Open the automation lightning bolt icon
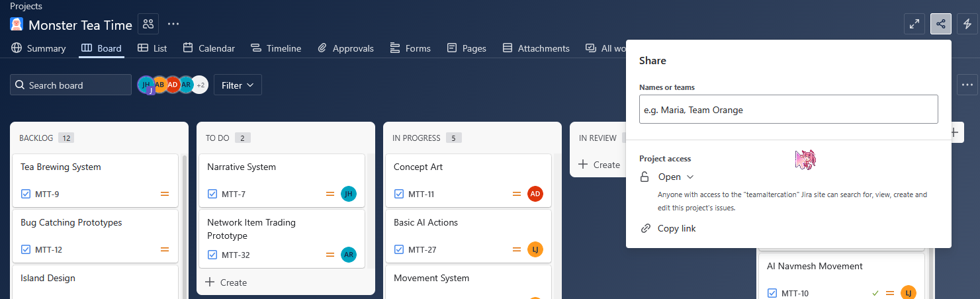 pyautogui.click(x=967, y=24)
